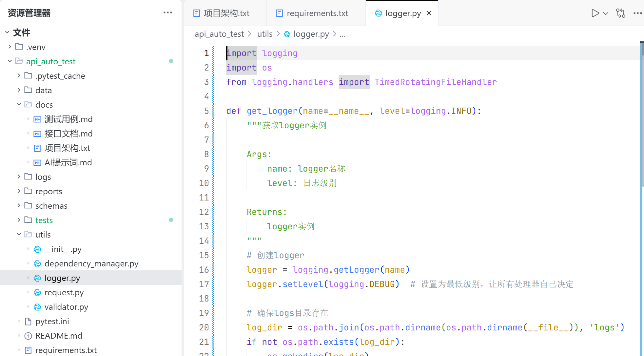
Task: Click the api_auto_test breadcrumb
Action: 219,34
